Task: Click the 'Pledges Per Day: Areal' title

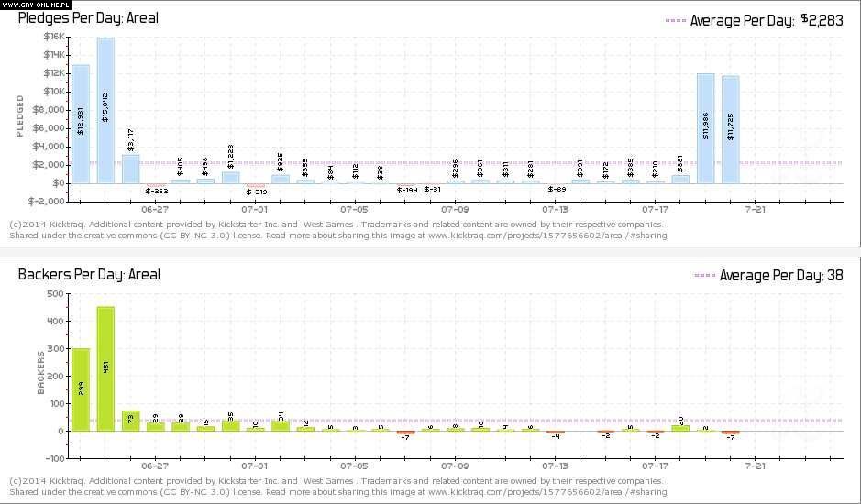Action: 88,17
